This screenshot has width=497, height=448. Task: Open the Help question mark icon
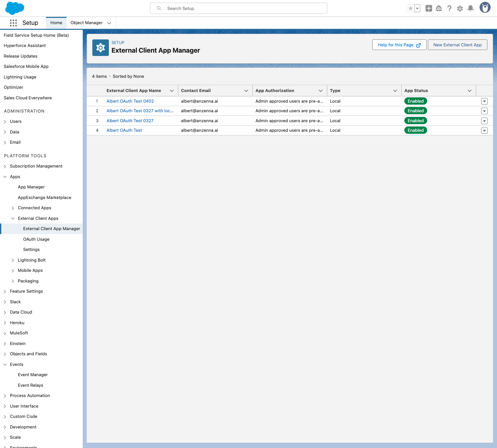[x=449, y=9]
